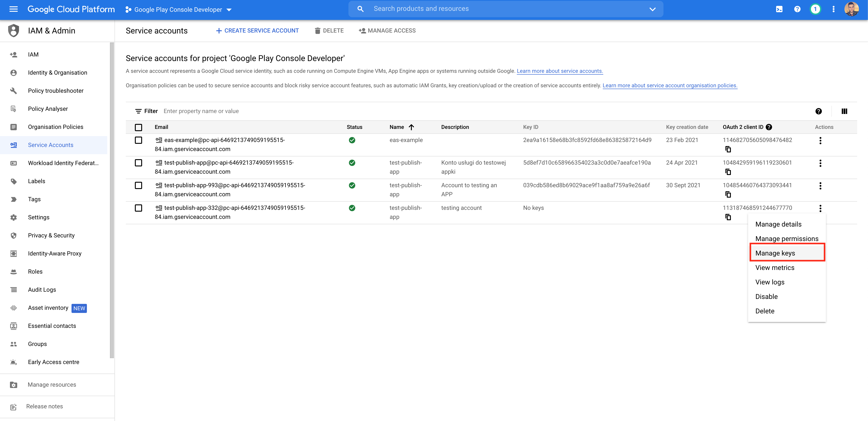Go to Identity & Organisation in sidebar
868x421 pixels.
54,73
